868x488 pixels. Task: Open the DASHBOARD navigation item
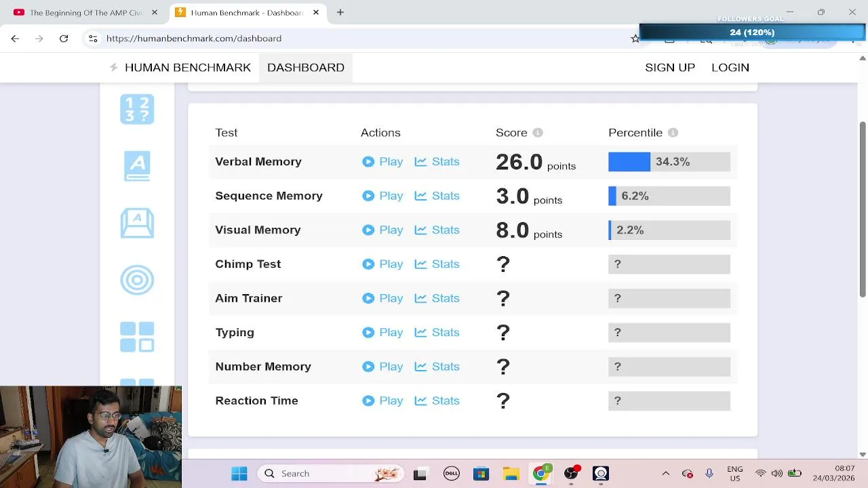306,67
